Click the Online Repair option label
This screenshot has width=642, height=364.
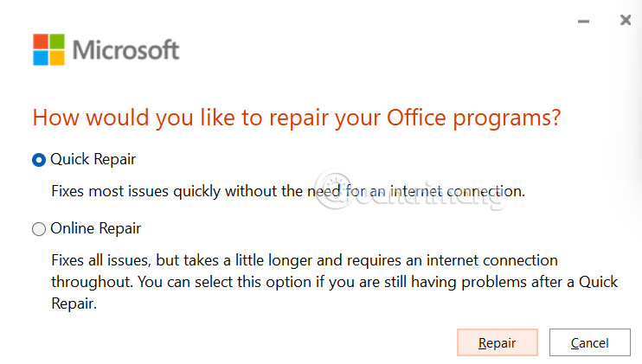tap(95, 229)
